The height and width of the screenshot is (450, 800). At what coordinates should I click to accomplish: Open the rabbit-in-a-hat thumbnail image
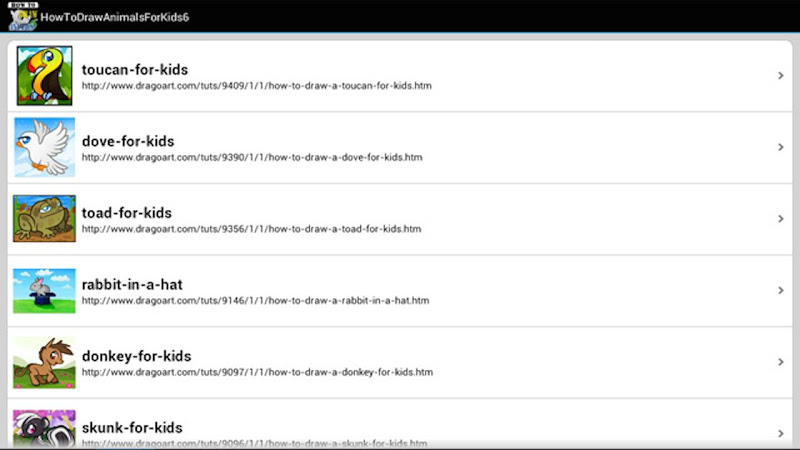(x=44, y=291)
